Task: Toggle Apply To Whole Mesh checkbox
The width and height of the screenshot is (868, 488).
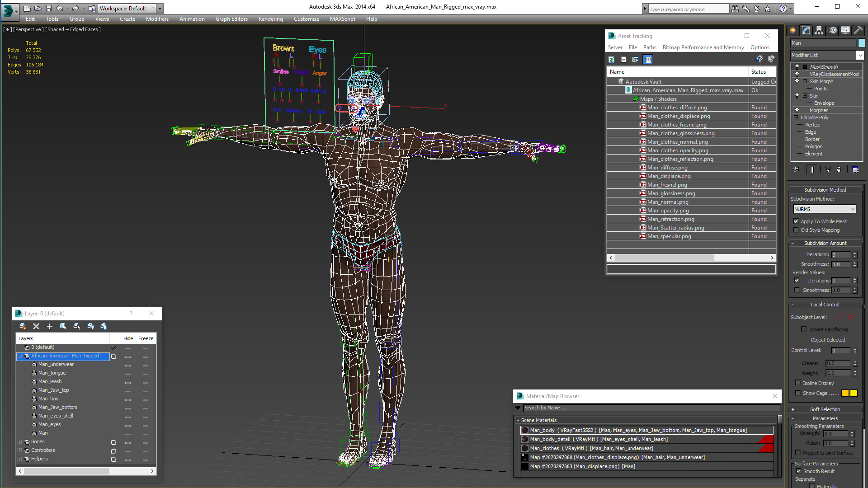Action: pyautogui.click(x=796, y=221)
